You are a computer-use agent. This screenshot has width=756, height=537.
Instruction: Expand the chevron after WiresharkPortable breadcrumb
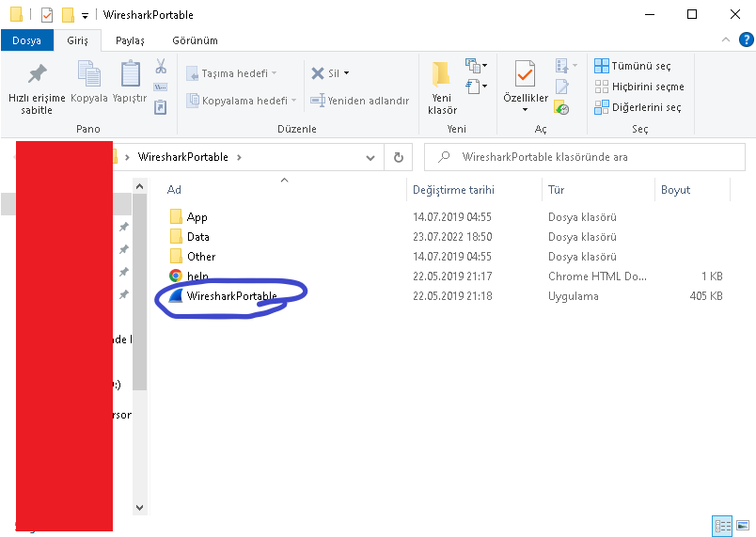pos(239,157)
